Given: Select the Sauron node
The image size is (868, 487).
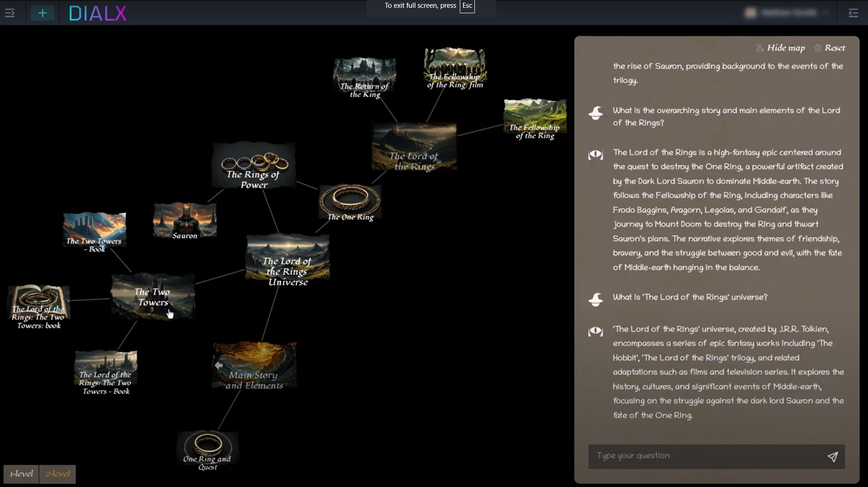Looking at the screenshot, I should point(185,221).
